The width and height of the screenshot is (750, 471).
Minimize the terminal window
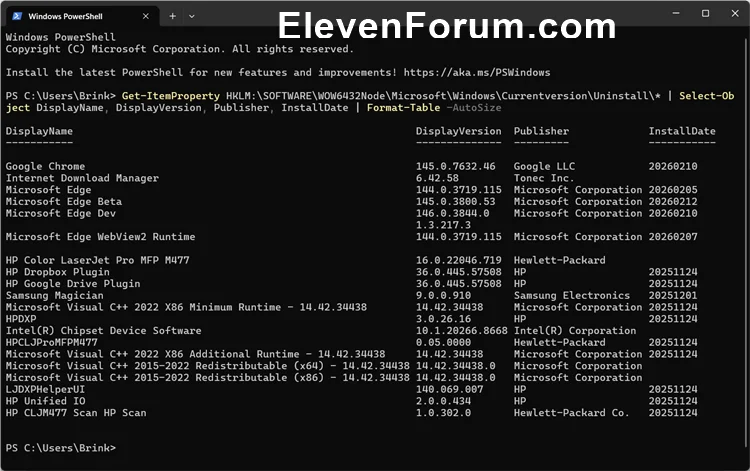click(x=676, y=13)
